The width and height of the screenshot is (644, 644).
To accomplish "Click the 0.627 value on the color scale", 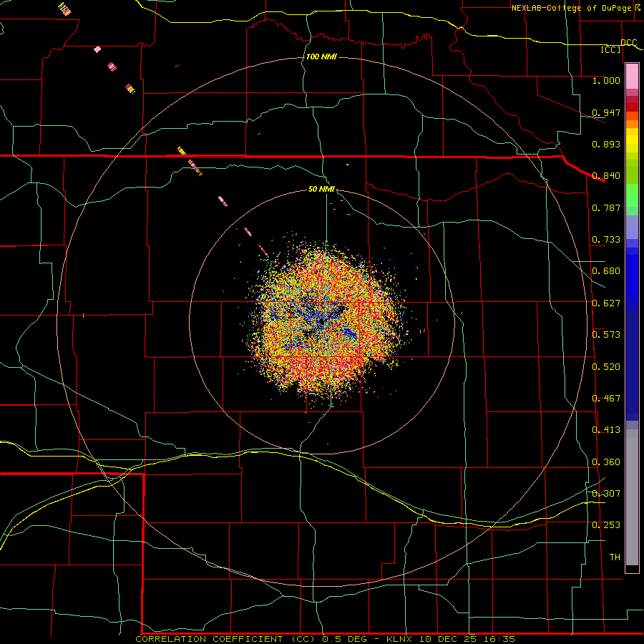I will [606, 303].
